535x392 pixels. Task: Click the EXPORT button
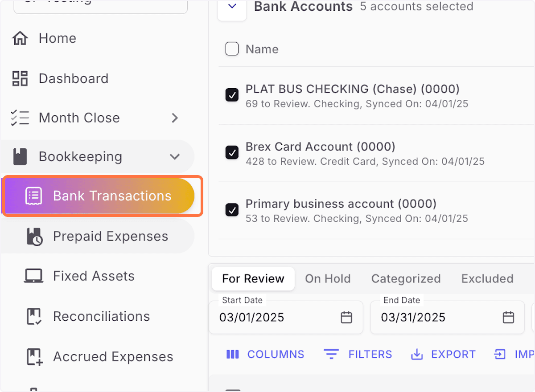tap(443, 354)
